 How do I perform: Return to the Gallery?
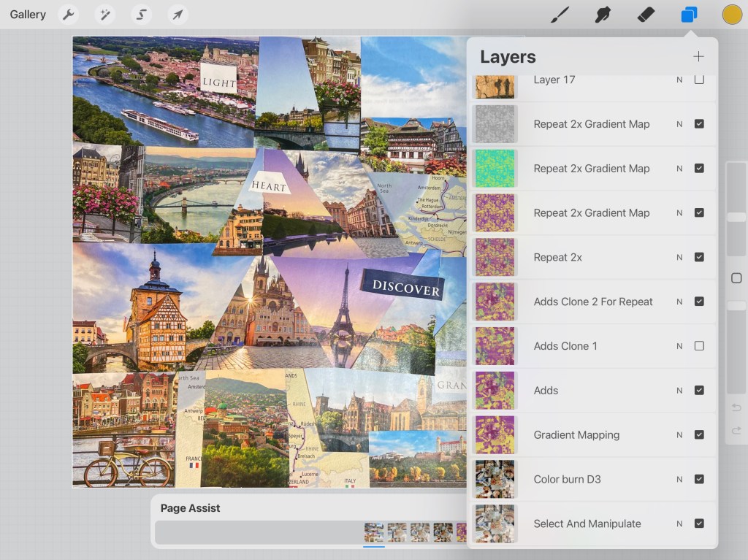(28, 15)
